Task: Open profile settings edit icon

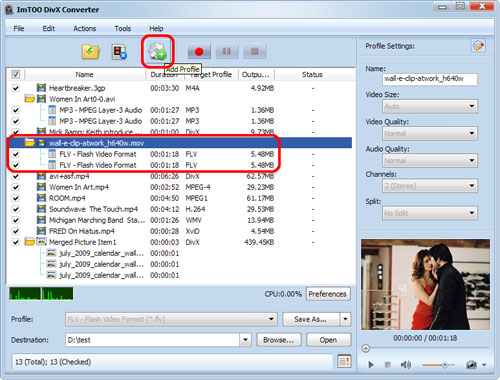Action: [x=479, y=46]
